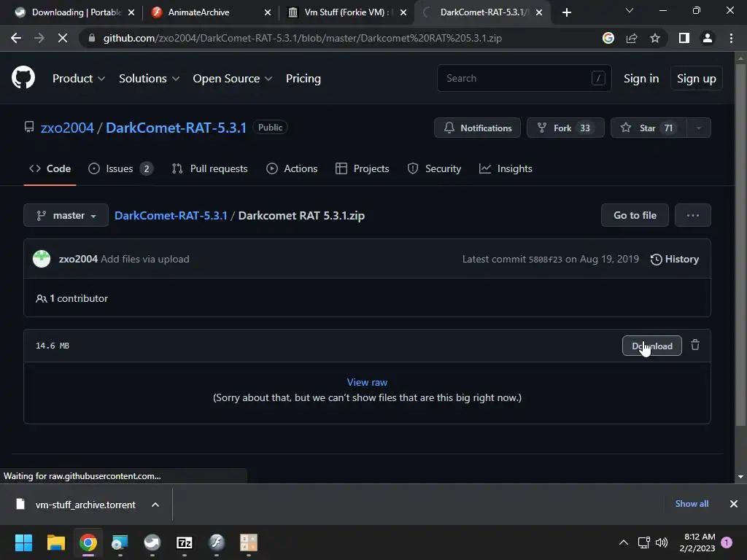
Task: Open the View raw link
Action: (367, 382)
